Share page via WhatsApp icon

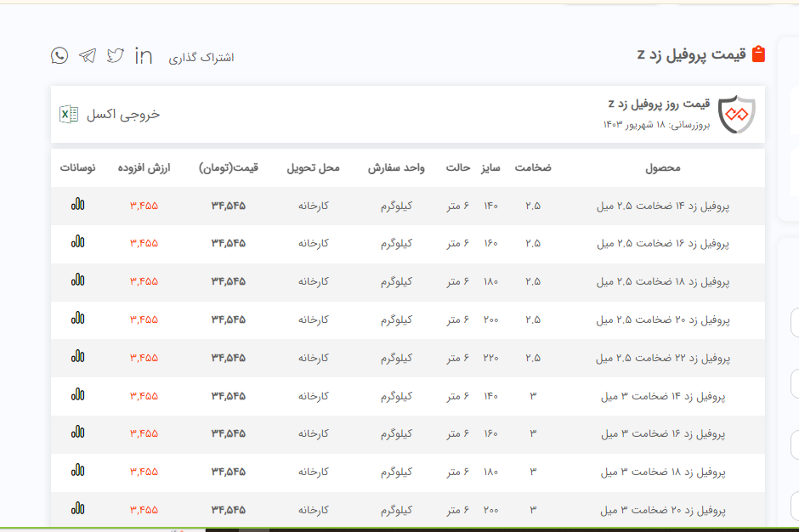tap(59, 56)
